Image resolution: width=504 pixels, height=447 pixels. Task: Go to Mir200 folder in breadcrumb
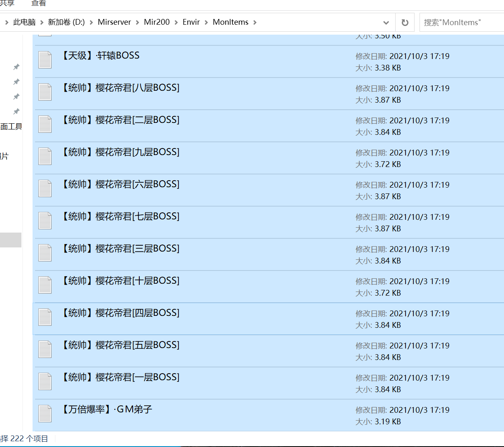coord(157,22)
